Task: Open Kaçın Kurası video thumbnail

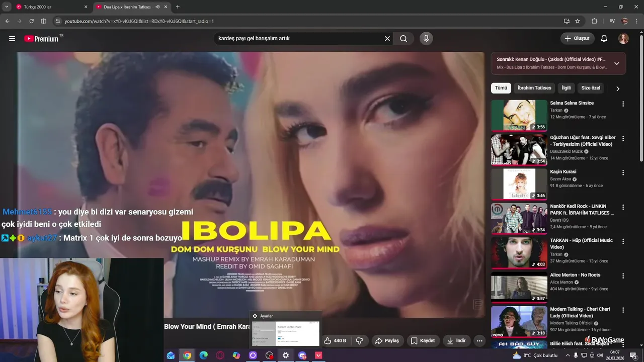Action: point(519,184)
